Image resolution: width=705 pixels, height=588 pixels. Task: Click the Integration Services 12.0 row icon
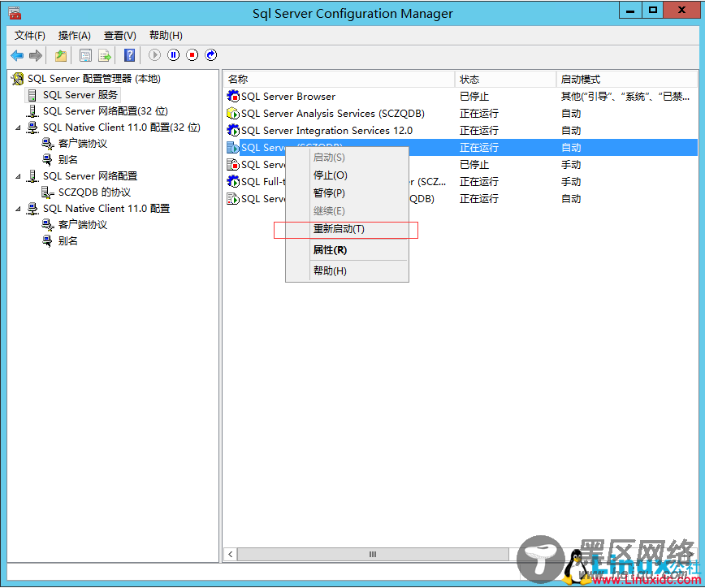point(233,131)
